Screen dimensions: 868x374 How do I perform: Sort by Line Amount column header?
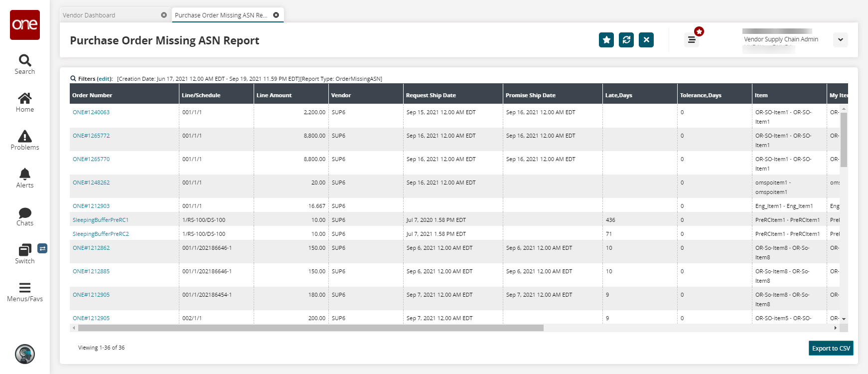pos(274,95)
